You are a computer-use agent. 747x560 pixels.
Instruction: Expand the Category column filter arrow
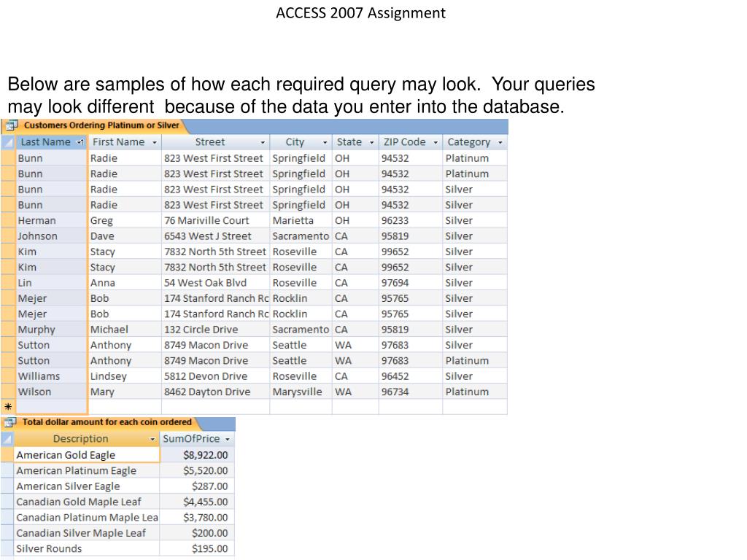tap(500, 142)
